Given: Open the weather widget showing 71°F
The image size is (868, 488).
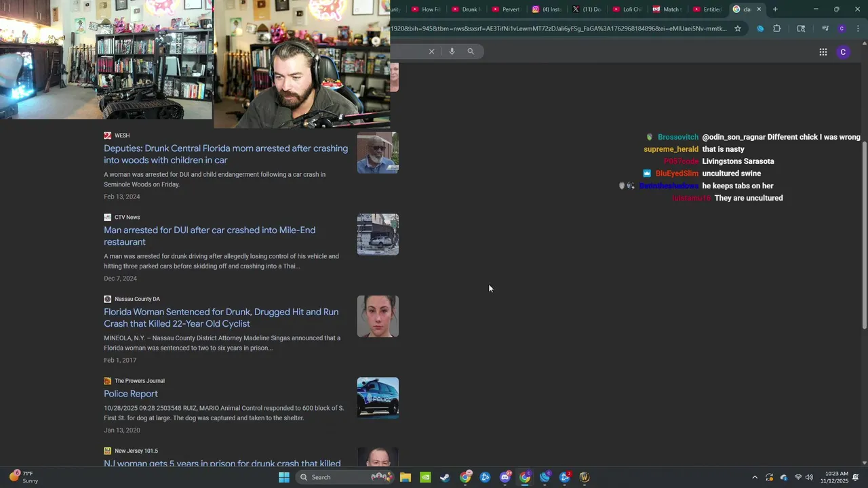Looking at the screenshot, I should pyautogui.click(x=24, y=477).
